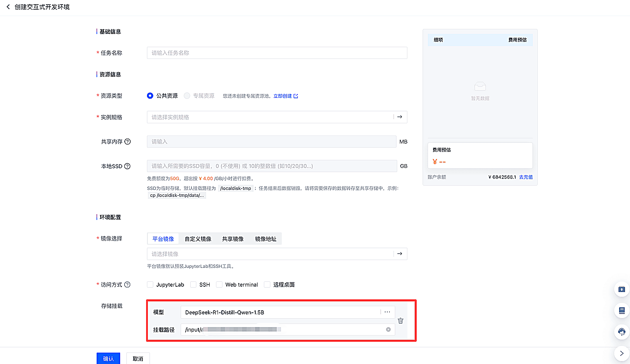Viewport: 630px width, 364px height.
Task: Open the 去充值 recharge link
Action: (526, 177)
